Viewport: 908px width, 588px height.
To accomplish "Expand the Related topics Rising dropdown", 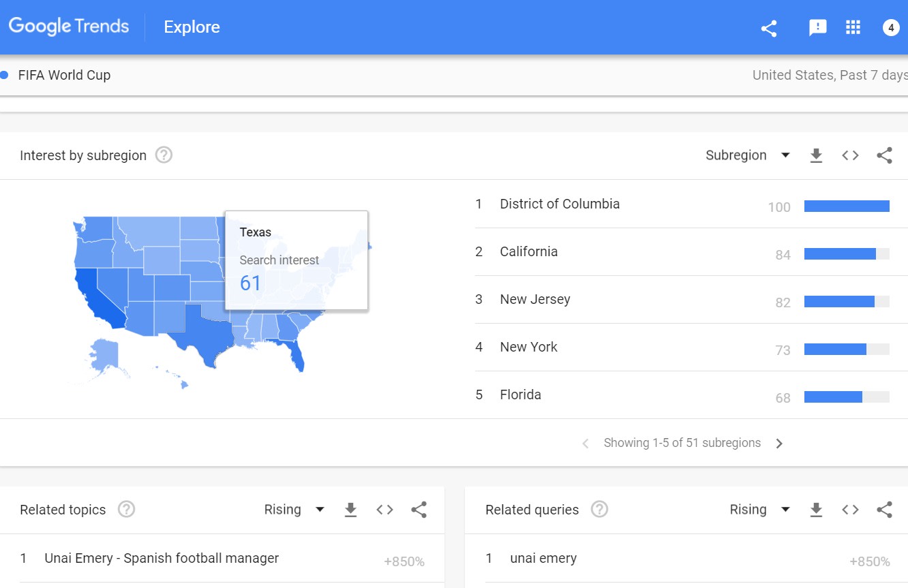I will click(x=294, y=510).
